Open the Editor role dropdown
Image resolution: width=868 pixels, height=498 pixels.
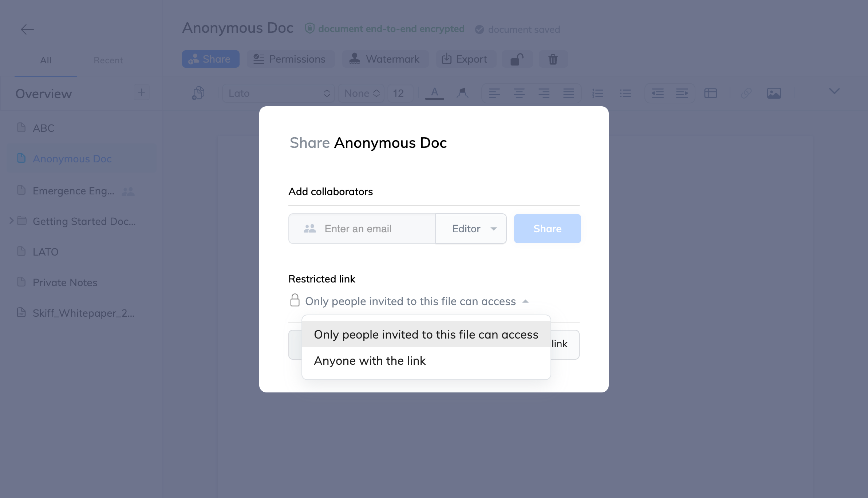[471, 229]
